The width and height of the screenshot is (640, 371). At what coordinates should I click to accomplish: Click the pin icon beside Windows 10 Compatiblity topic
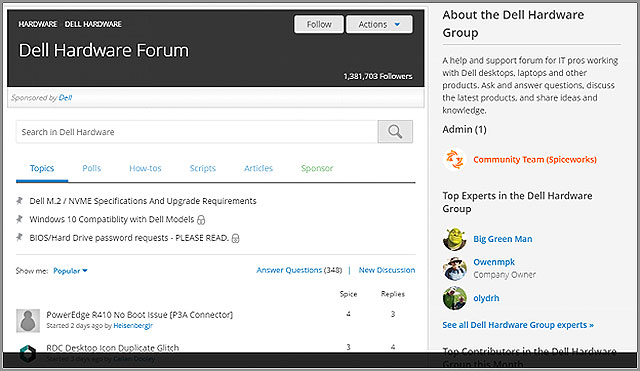coord(19,219)
